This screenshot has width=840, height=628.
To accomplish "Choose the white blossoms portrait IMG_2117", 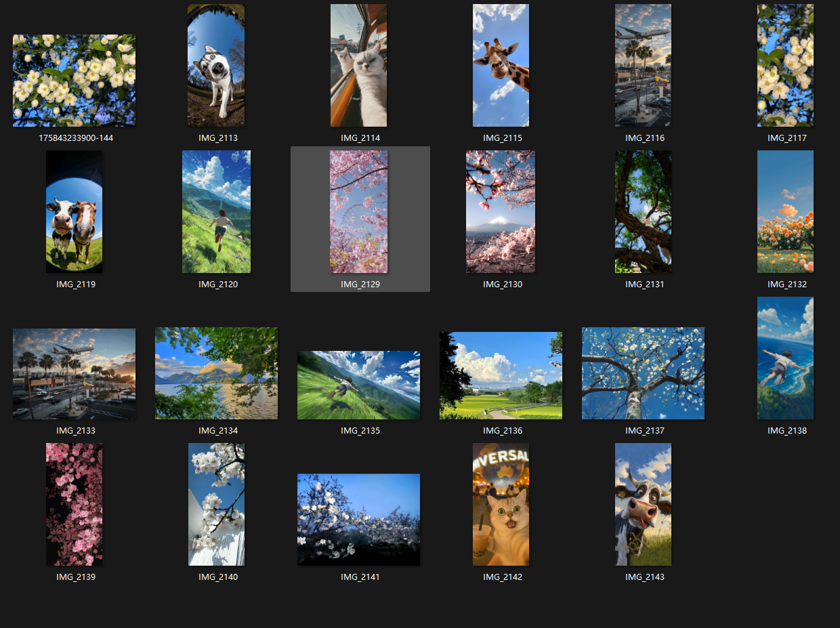I will (785, 66).
